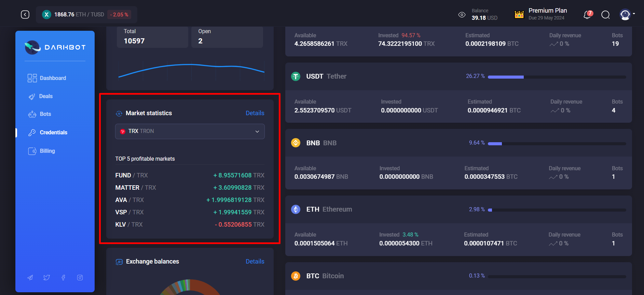This screenshot has height=295, width=644.
Task: Click the Deals rocket icon
Action: click(x=32, y=96)
